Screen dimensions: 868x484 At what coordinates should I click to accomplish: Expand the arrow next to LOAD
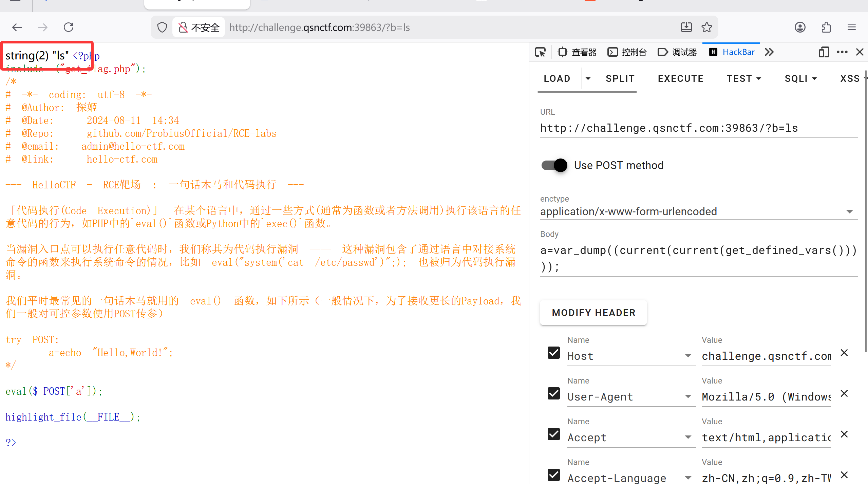(588, 79)
